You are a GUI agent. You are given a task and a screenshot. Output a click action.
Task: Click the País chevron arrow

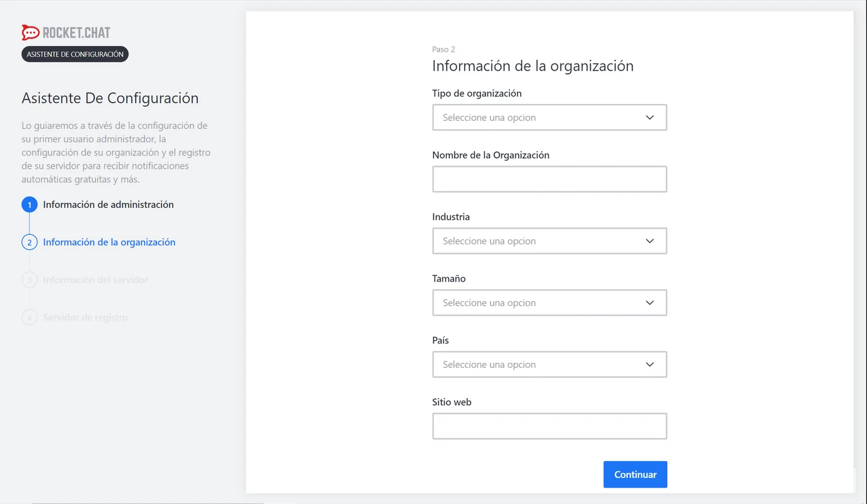click(649, 365)
